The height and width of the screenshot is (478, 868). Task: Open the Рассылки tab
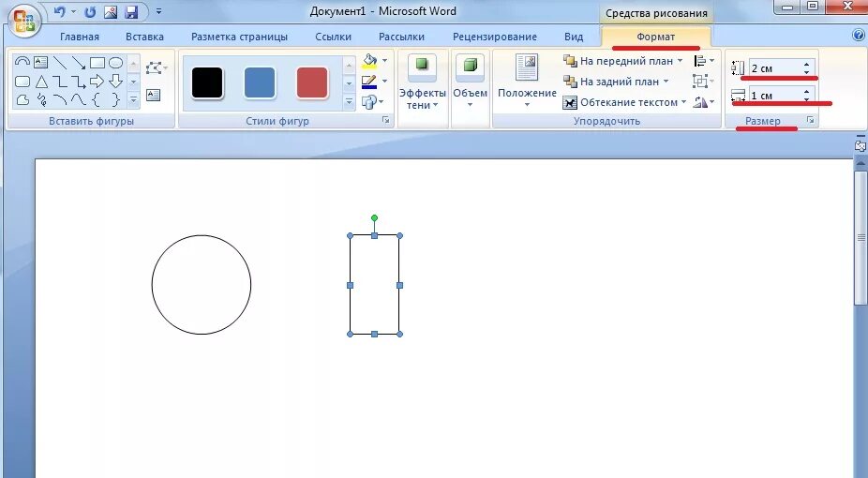[401, 37]
